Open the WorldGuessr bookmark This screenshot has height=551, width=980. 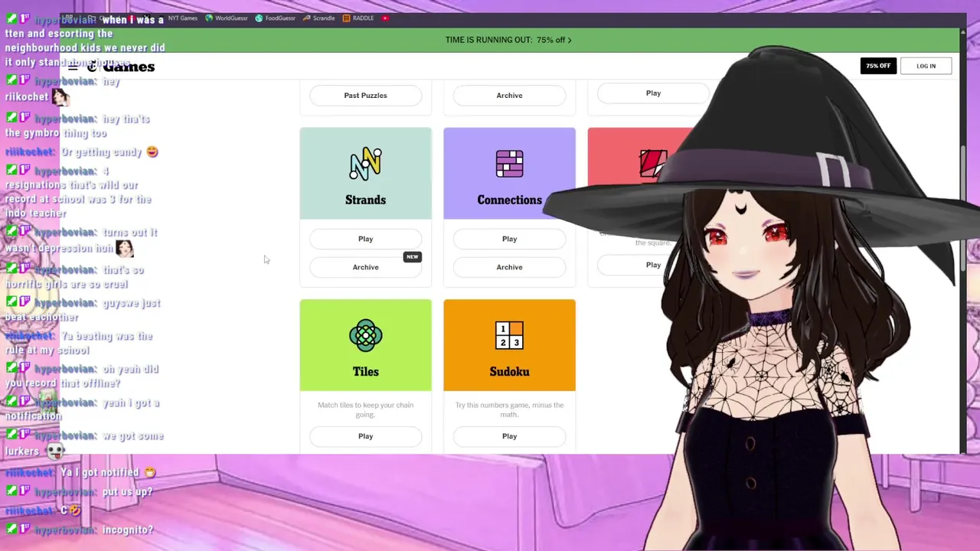(x=227, y=18)
